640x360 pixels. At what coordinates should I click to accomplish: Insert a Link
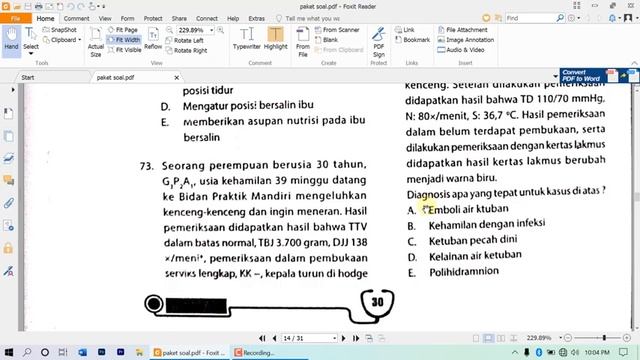[404, 30]
